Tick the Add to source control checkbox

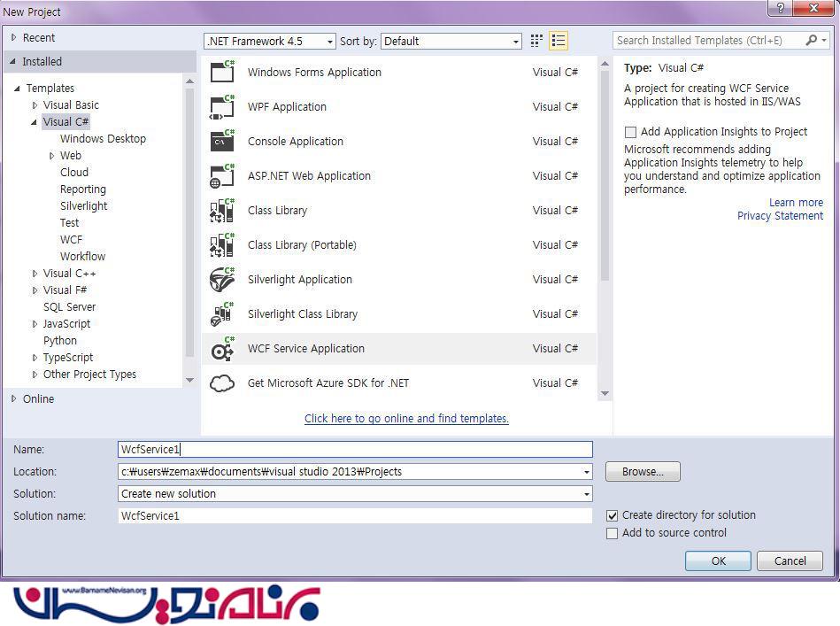tap(612, 533)
